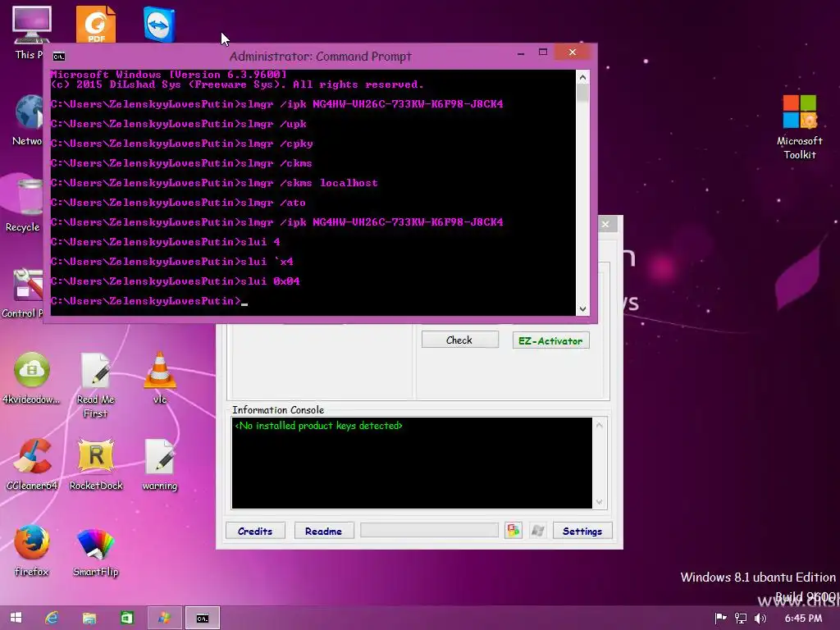The width and height of the screenshot is (840, 630).
Task: Open File Explorer in the taskbar
Action: [89, 618]
